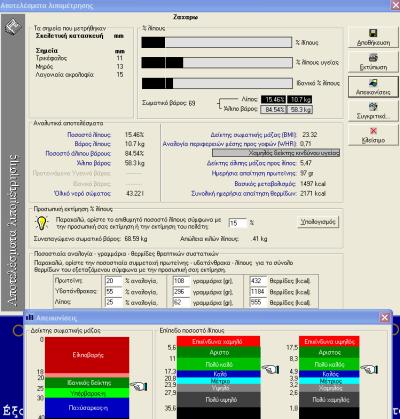Click the ideal fat percentage bar
This screenshot has height=419, width=400.
(x=217, y=83)
